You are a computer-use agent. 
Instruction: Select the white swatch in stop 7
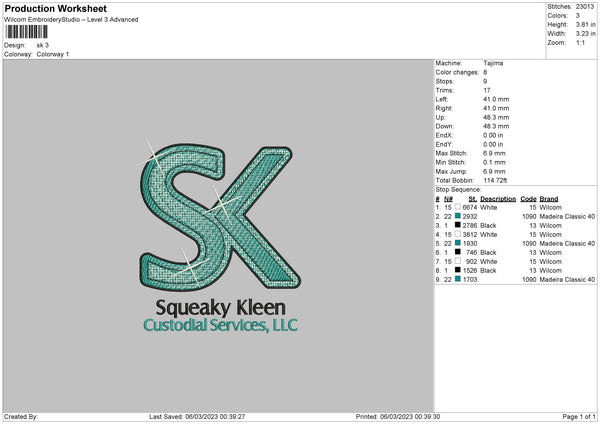458,261
